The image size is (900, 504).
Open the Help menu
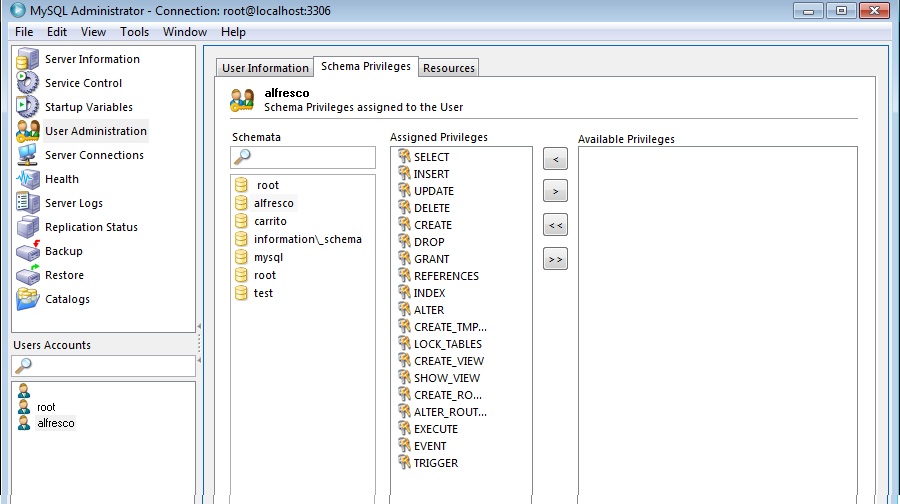point(233,32)
